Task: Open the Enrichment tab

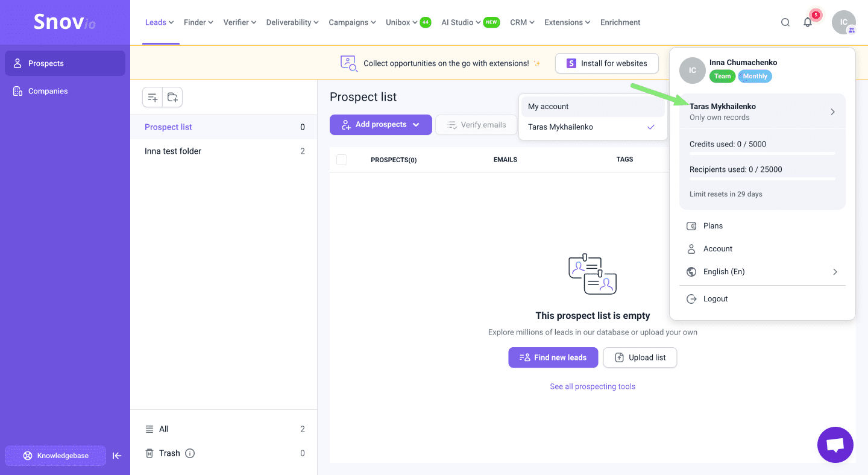Action: (620, 22)
